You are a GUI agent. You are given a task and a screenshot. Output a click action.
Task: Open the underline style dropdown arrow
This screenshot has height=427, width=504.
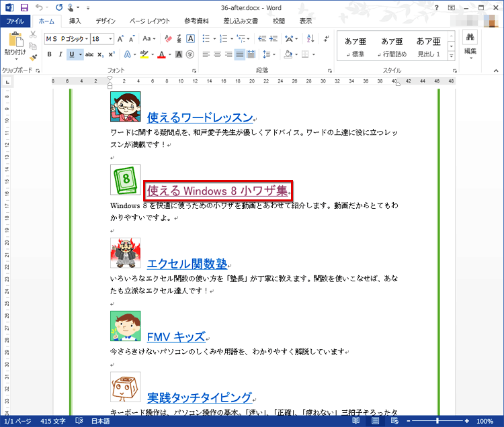[81, 54]
